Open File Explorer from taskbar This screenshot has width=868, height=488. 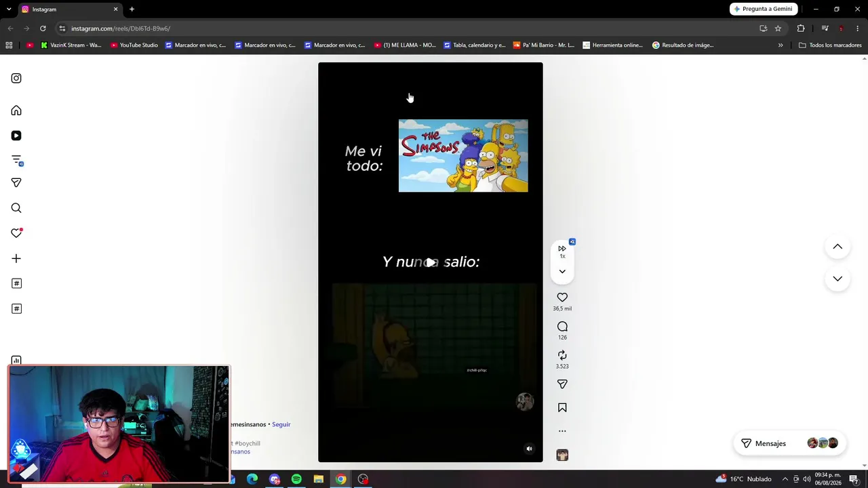click(318, 479)
